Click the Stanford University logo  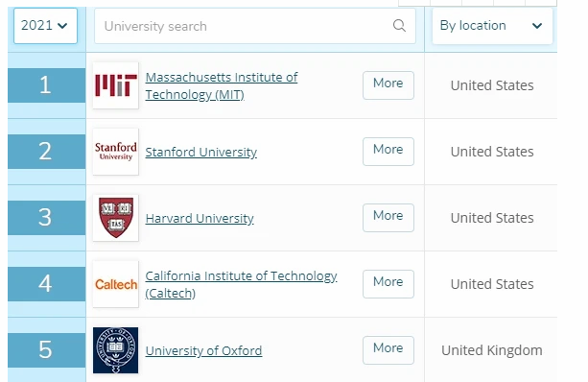coord(115,152)
